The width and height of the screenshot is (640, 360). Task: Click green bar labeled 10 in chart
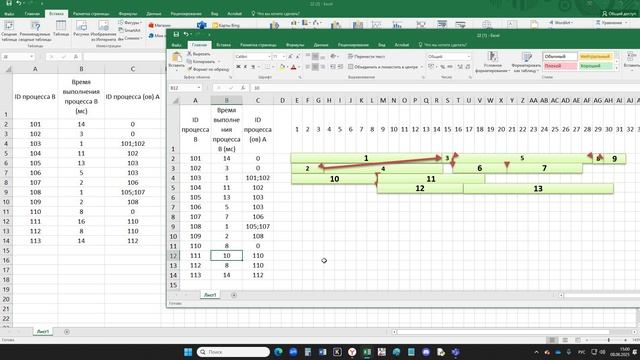point(334,179)
